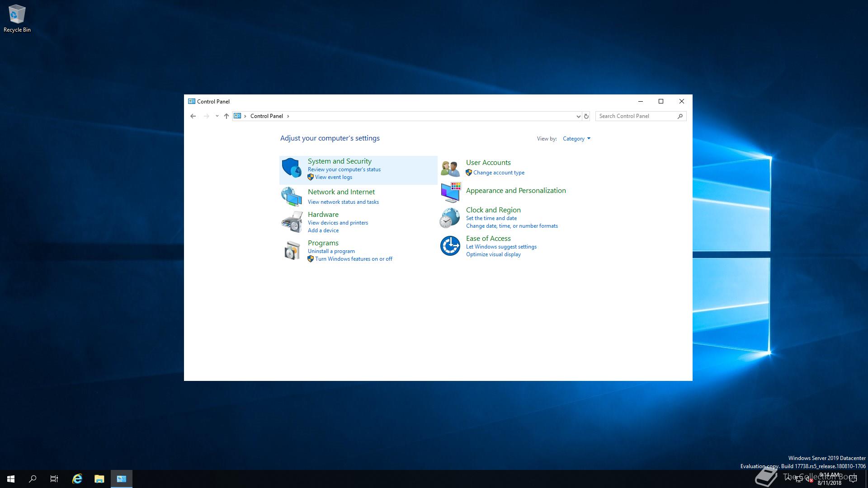Screen dimensions: 868x488
Task: Open the Network and Internet globe icon
Action: (292, 197)
